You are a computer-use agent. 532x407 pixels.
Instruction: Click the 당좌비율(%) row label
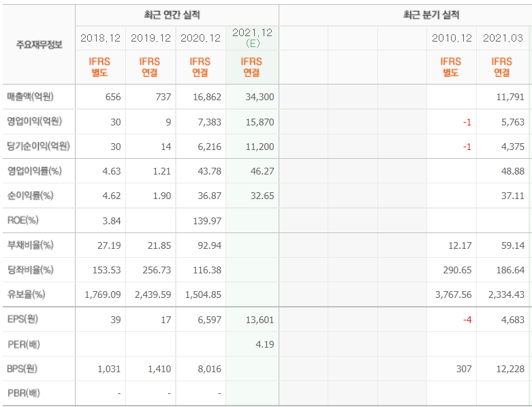pos(31,269)
